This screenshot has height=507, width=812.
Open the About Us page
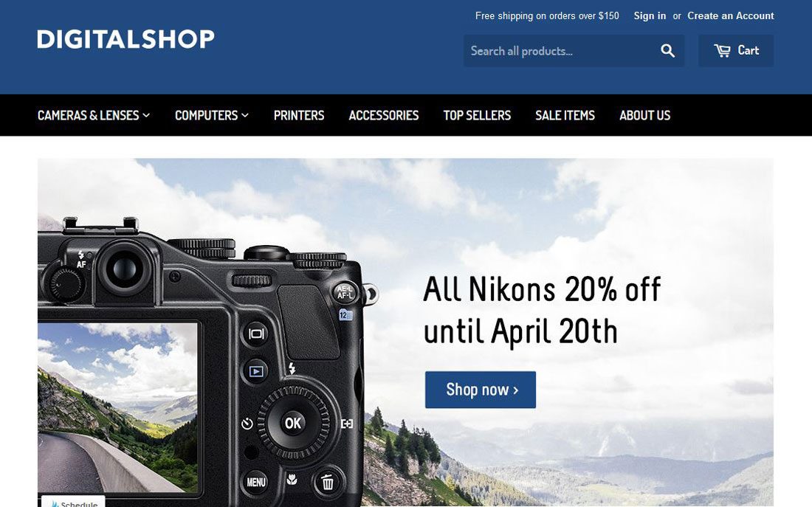644,115
